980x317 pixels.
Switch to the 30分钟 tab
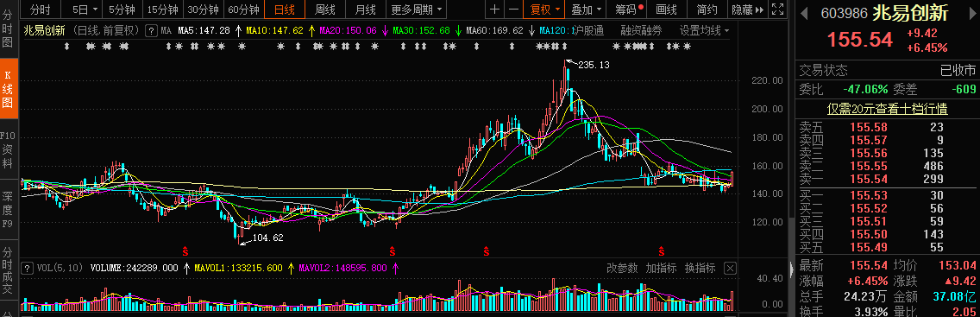pyautogui.click(x=203, y=10)
